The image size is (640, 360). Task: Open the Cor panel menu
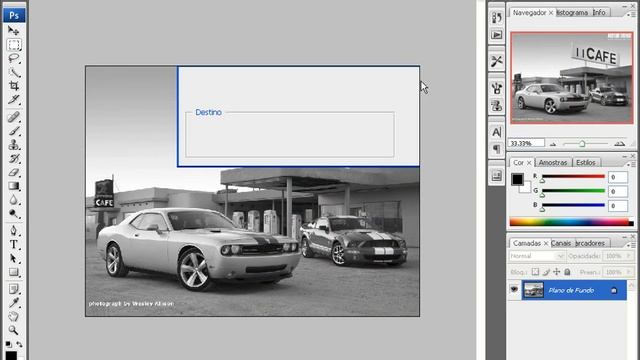pyautogui.click(x=632, y=164)
